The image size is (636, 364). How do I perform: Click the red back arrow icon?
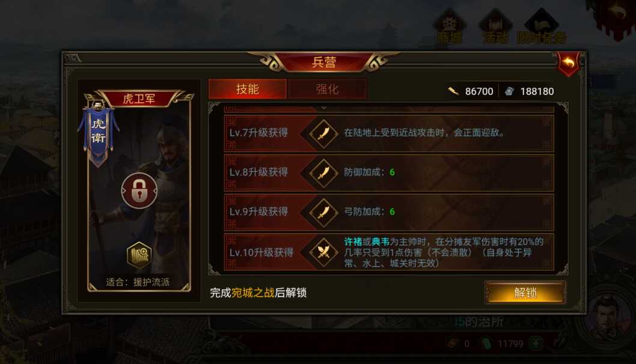coord(569,64)
